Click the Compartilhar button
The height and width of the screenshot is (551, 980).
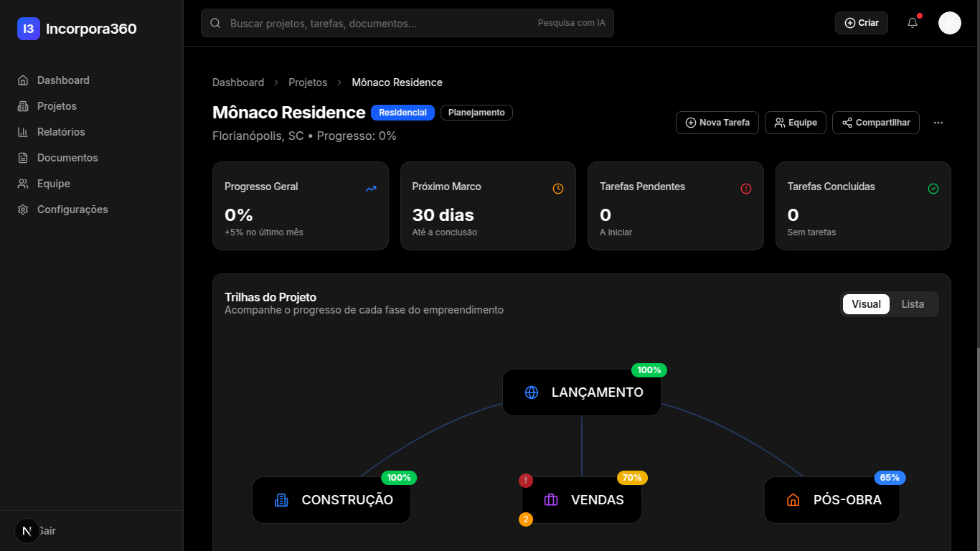point(875,122)
